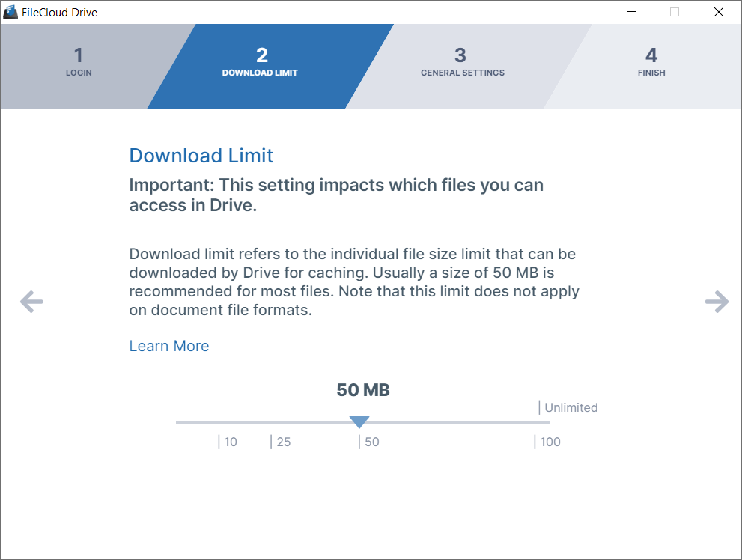Click the left back arrow
This screenshot has width=742, height=560.
pos(31,302)
